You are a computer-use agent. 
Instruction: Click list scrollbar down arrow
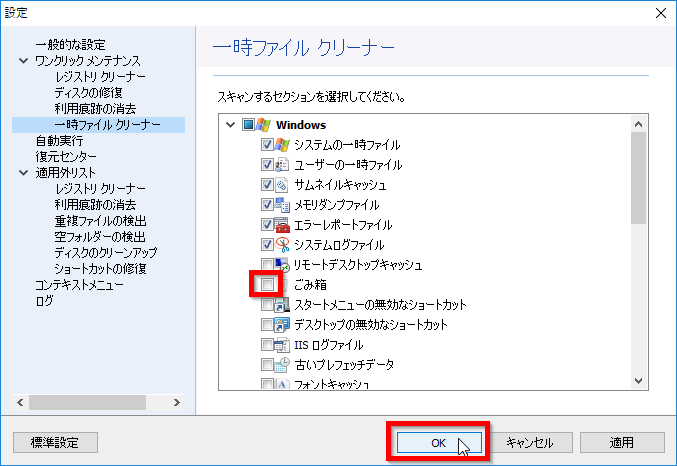(639, 381)
